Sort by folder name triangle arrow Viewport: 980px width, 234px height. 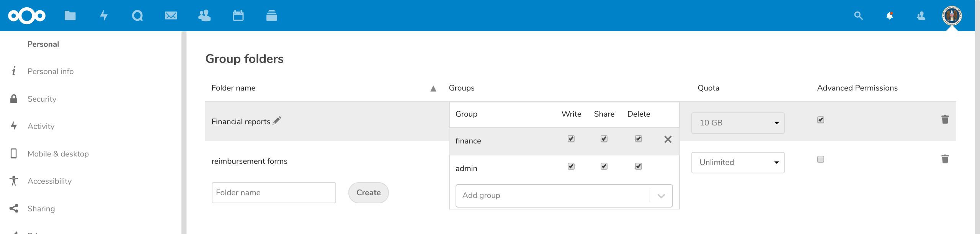point(433,89)
